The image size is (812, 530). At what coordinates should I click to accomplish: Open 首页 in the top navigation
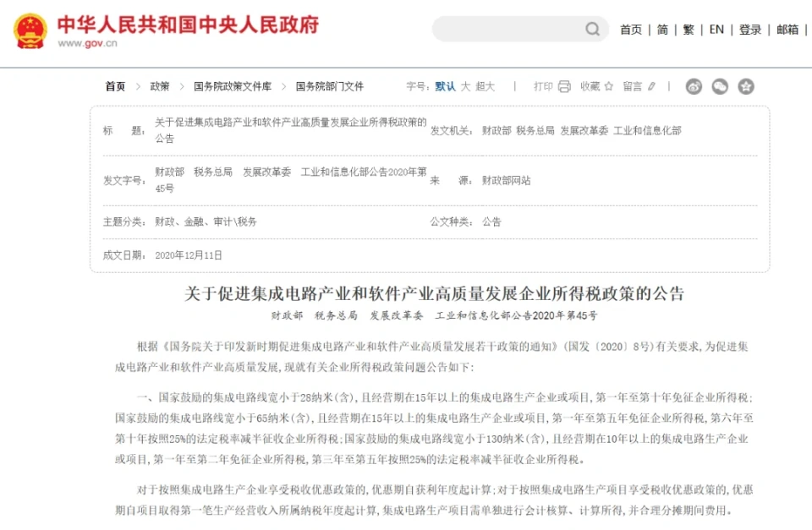[631, 30]
